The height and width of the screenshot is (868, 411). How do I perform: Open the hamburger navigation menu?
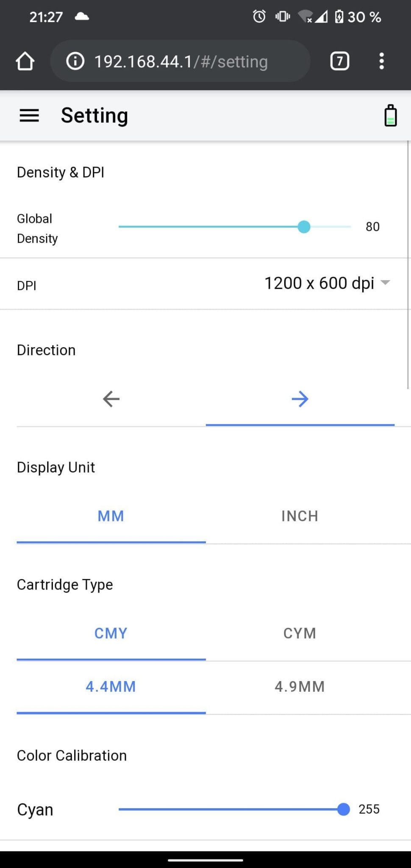(29, 115)
